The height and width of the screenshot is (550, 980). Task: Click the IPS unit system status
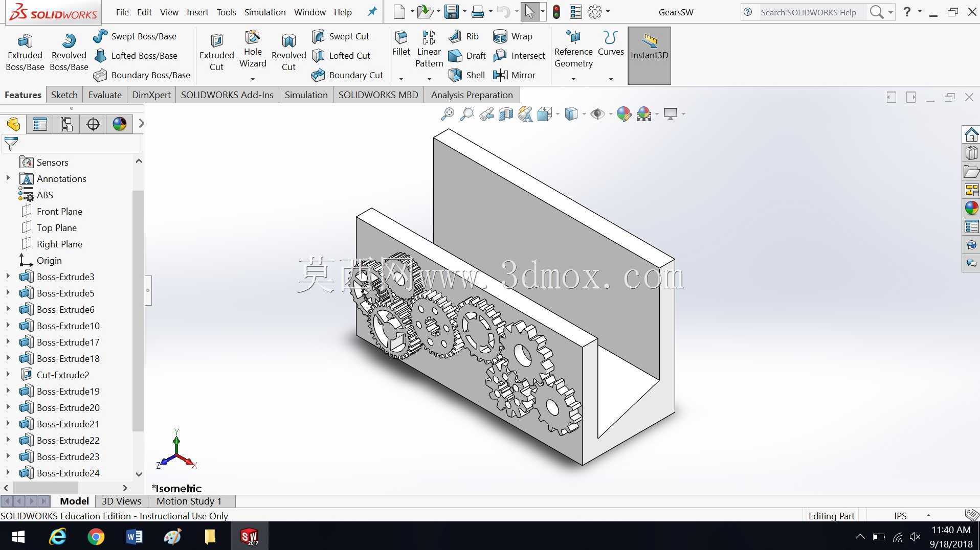click(x=900, y=516)
